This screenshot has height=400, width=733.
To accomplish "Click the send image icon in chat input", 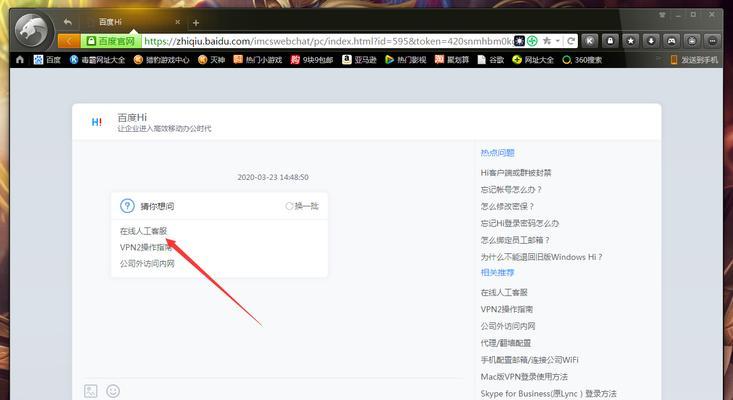I will tap(91, 391).
